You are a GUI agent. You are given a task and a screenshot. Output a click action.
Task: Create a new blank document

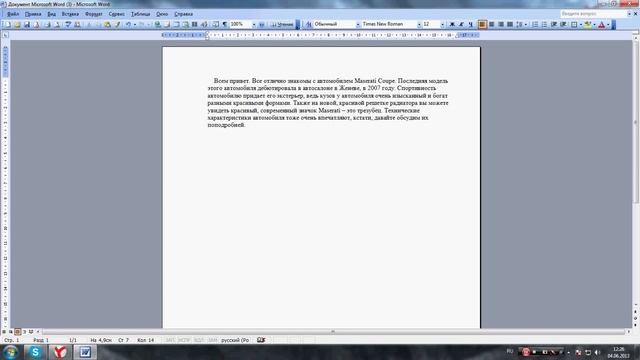coord(8,24)
